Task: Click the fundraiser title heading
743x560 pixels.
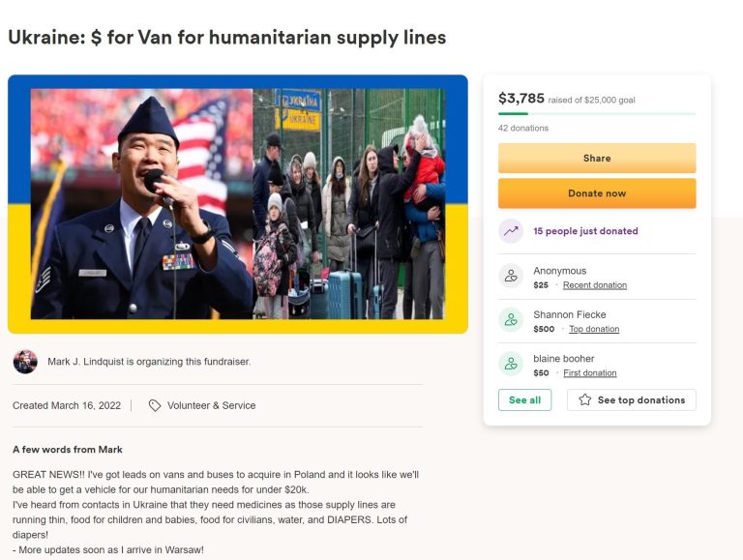Action: pos(227,38)
